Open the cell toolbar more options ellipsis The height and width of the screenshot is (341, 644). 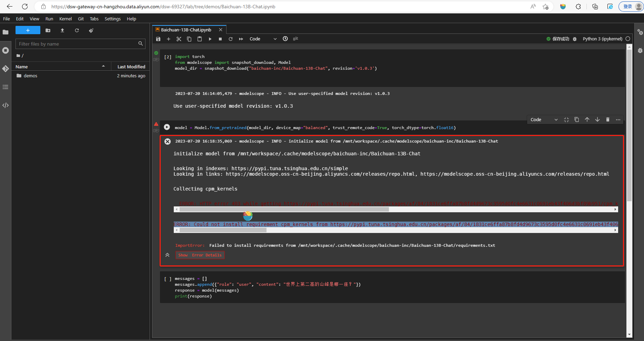pos(618,119)
